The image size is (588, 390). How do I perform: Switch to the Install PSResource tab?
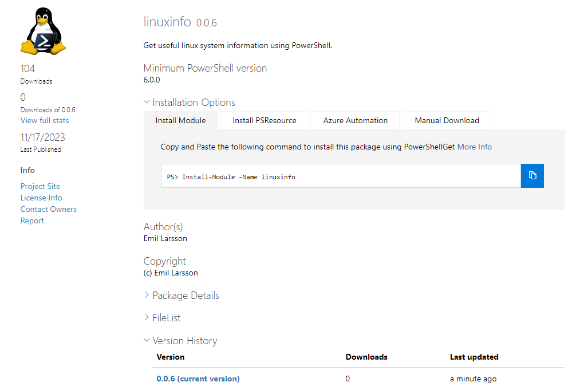265,120
